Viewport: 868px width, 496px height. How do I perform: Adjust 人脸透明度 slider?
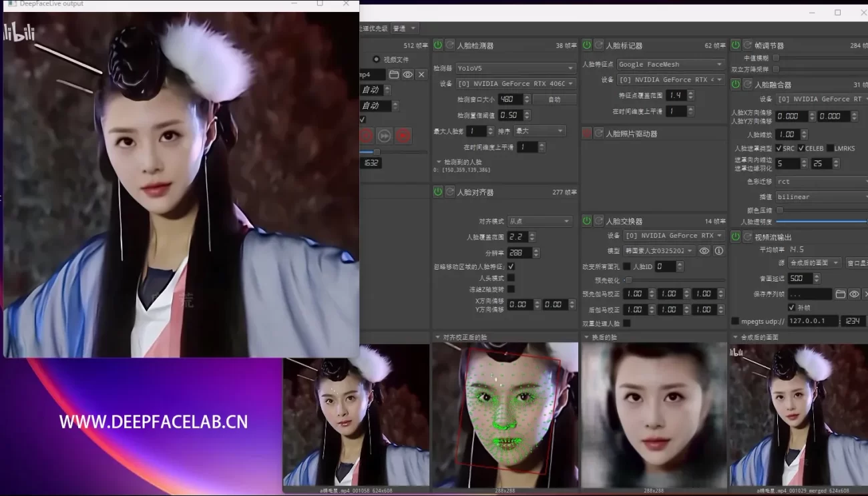pos(821,221)
